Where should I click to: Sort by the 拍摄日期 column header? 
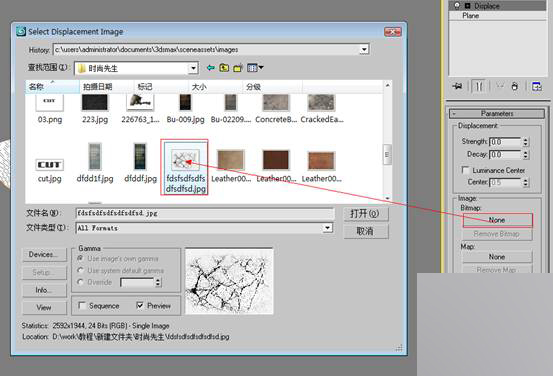[x=107, y=86]
